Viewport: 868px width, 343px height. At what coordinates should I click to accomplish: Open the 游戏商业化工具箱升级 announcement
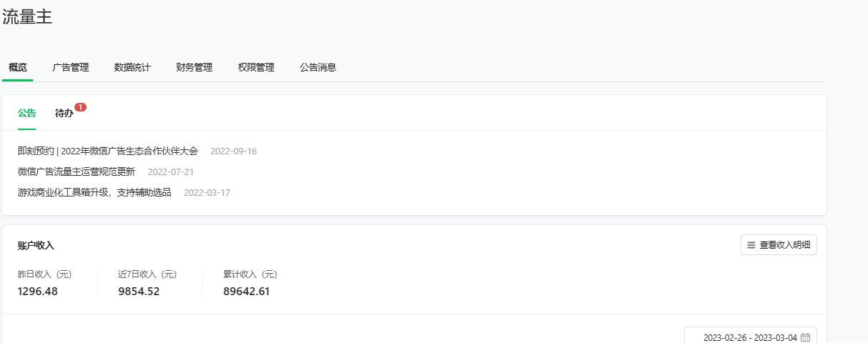tap(94, 193)
